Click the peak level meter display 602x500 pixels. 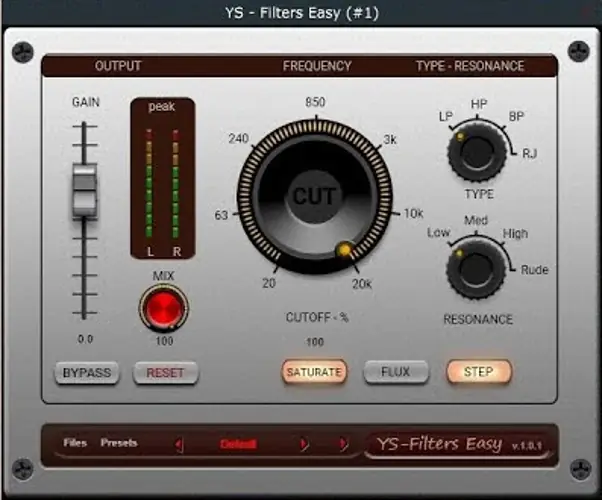pyautogui.click(x=162, y=180)
